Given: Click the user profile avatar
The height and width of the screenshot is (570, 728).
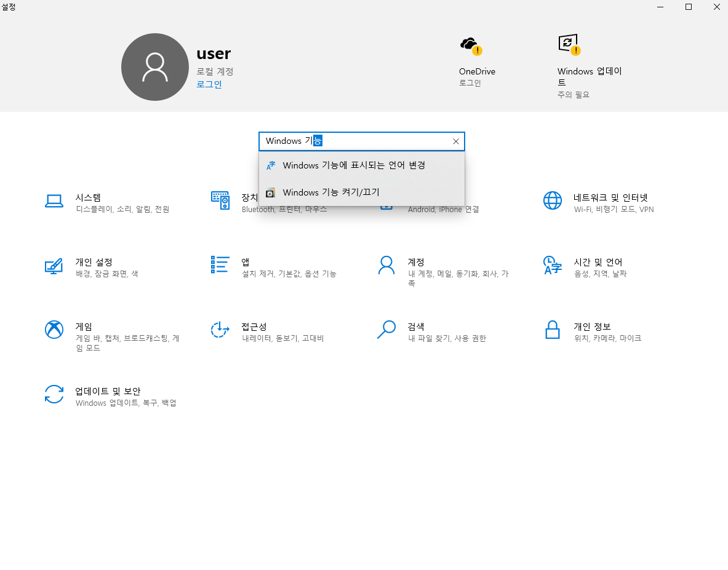Looking at the screenshot, I should [x=155, y=67].
